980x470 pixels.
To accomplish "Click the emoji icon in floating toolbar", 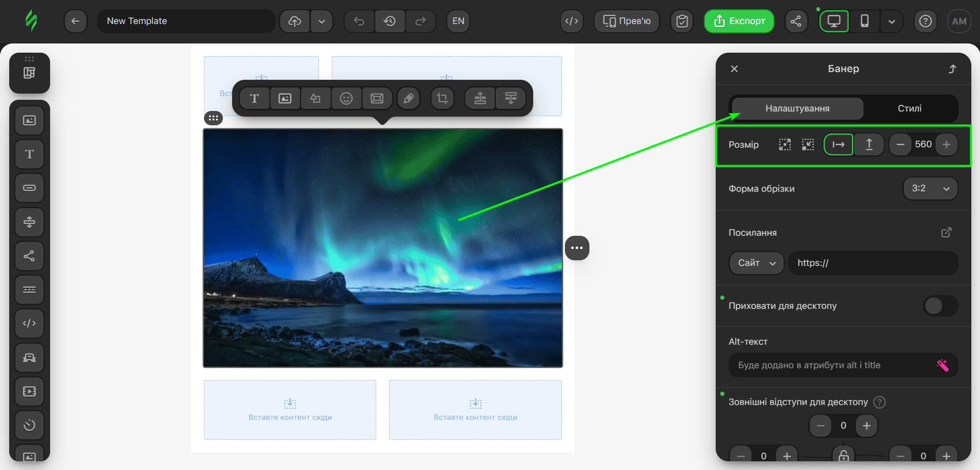I will click(x=346, y=98).
